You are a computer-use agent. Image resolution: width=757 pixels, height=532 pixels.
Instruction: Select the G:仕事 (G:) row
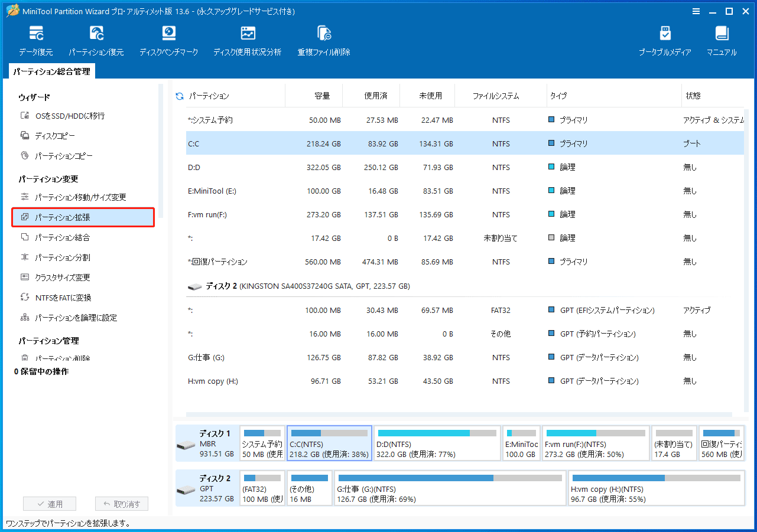pyautogui.click(x=464, y=357)
